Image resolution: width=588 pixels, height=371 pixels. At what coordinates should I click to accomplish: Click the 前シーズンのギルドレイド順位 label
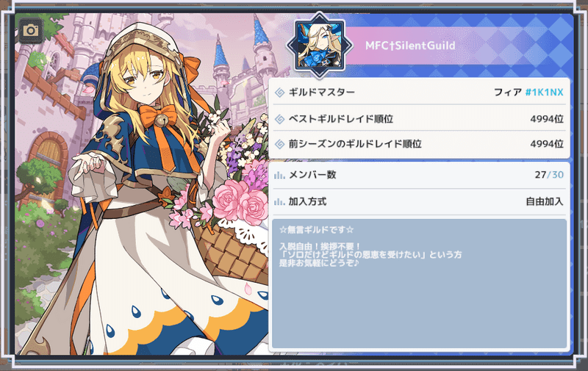[x=355, y=144]
